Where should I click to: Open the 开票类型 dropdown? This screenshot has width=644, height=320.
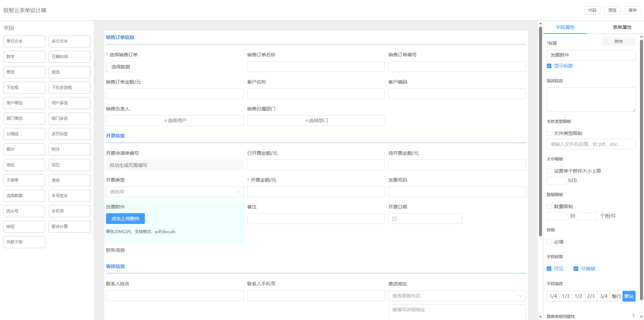pyautogui.click(x=174, y=192)
